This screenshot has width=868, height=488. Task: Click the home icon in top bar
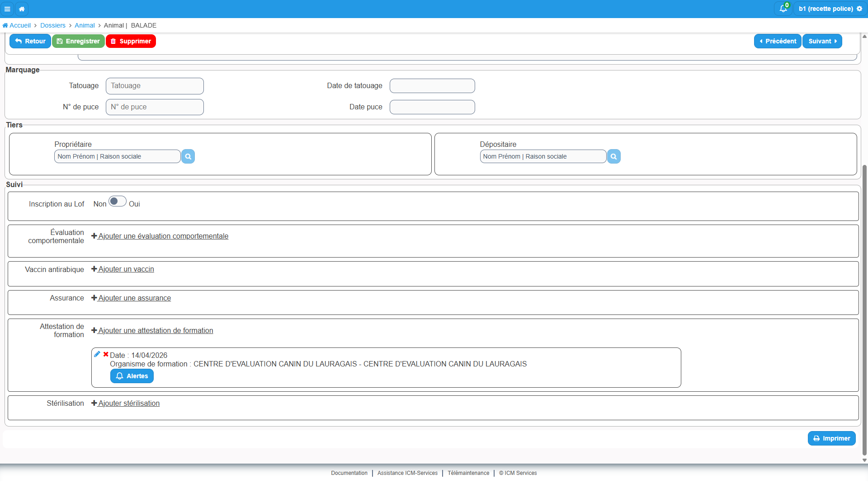(22, 9)
